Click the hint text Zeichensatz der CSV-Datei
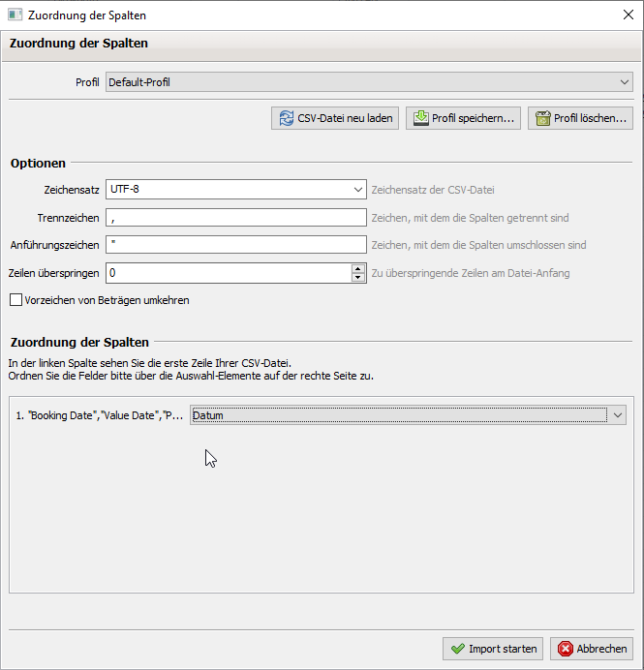Screen dimensions: 644x670 coord(433,190)
